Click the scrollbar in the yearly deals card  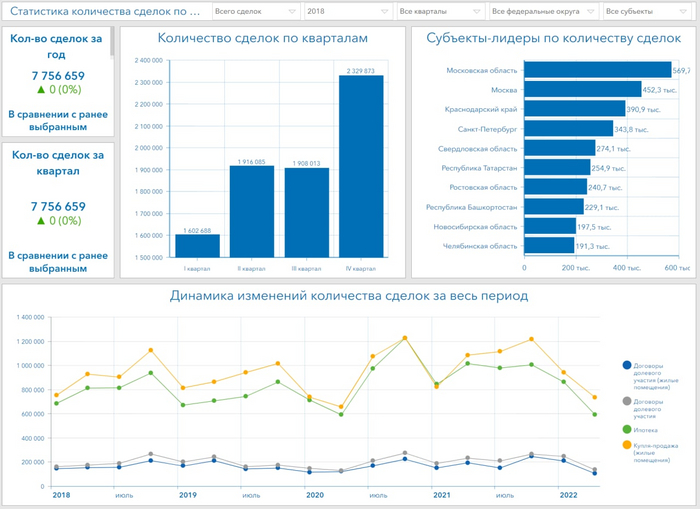click(112, 42)
